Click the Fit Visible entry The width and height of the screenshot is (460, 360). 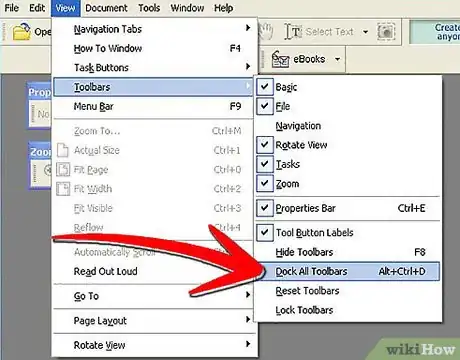pyautogui.click(x=153, y=208)
